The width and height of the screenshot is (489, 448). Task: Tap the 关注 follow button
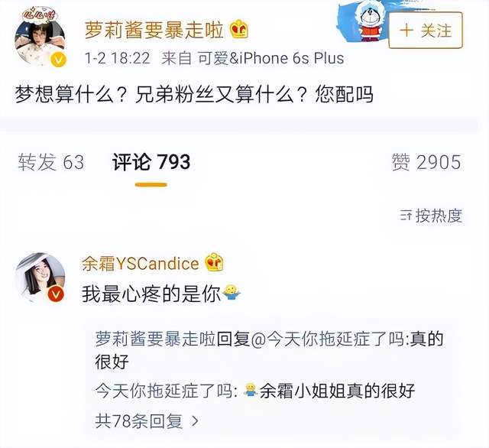[426, 31]
